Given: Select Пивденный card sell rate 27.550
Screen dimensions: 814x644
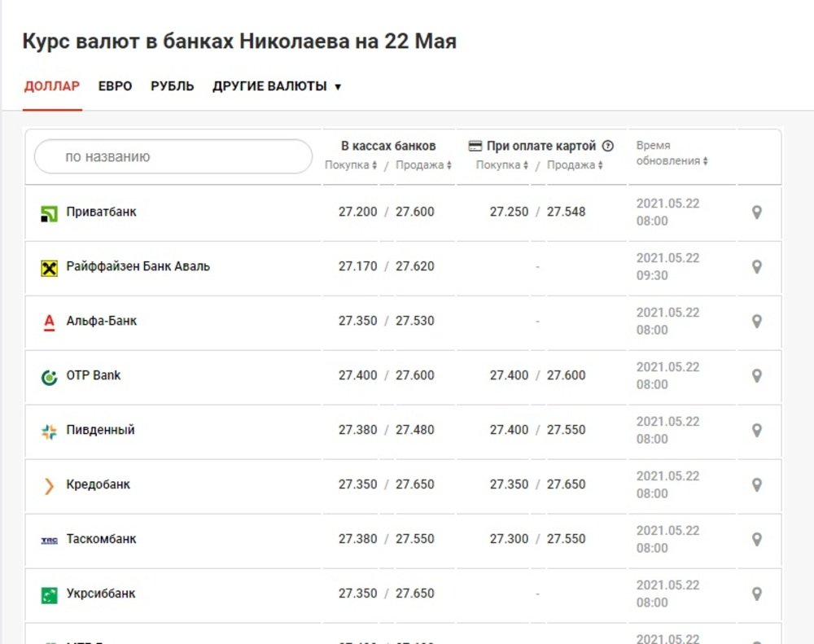Looking at the screenshot, I should pyautogui.click(x=566, y=430).
